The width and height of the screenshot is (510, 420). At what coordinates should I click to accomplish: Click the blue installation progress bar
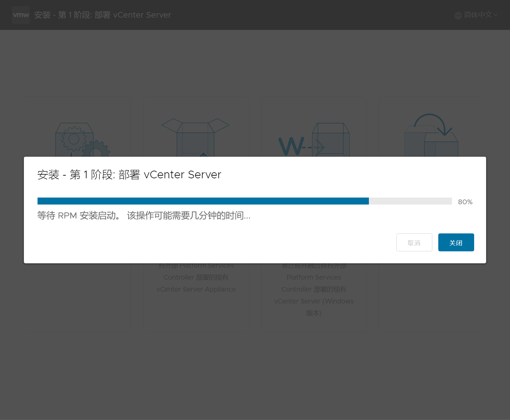(x=245, y=201)
